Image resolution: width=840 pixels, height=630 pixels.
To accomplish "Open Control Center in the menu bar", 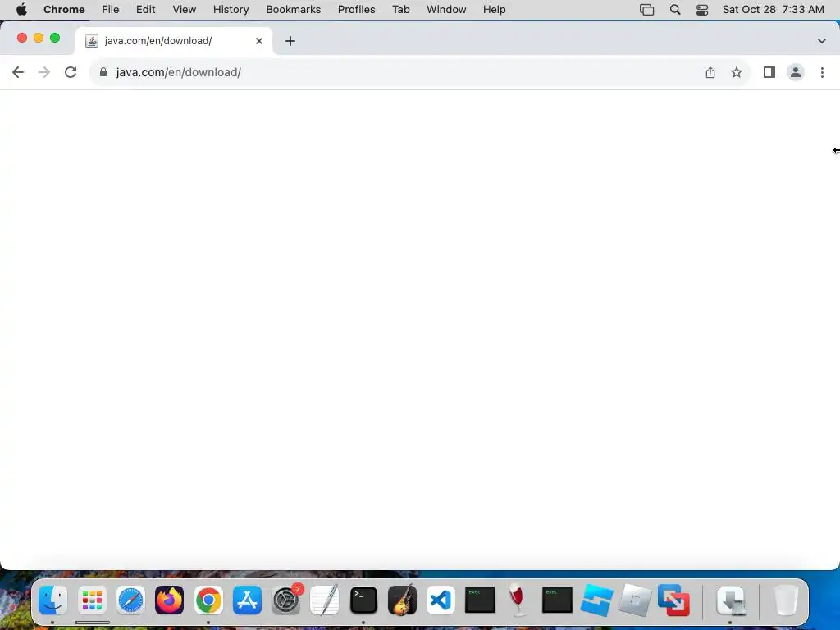I will (x=702, y=10).
